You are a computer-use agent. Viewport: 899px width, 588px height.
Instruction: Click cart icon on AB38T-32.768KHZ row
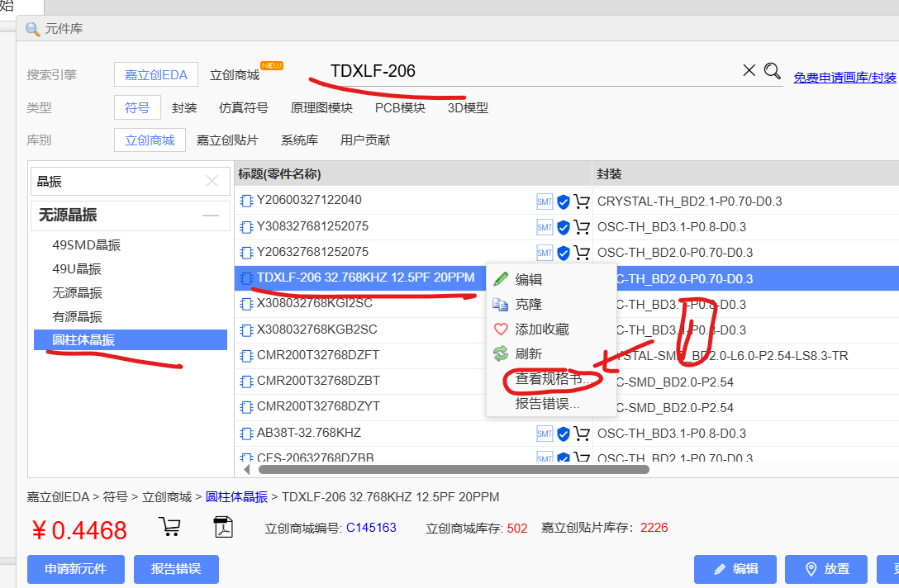click(582, 434)
